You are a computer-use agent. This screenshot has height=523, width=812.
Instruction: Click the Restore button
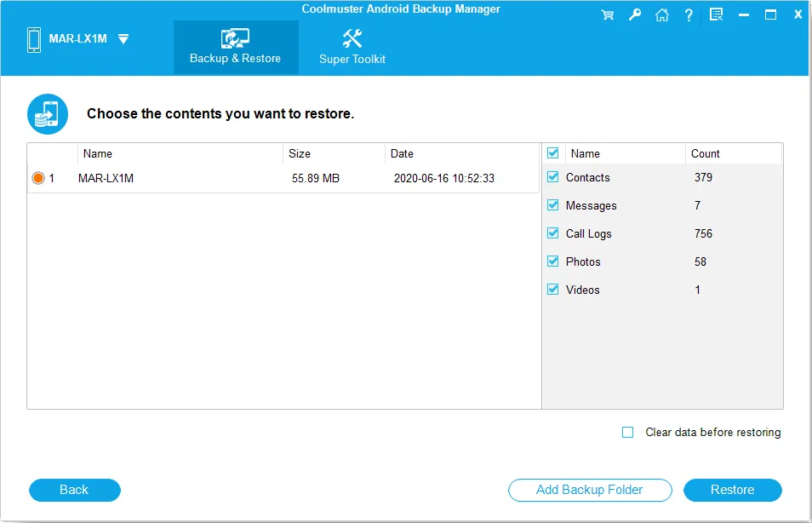click(732, 490)
